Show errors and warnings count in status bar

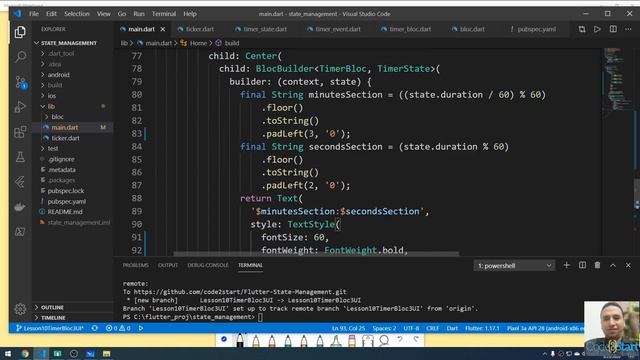click(x=118, y=328)
